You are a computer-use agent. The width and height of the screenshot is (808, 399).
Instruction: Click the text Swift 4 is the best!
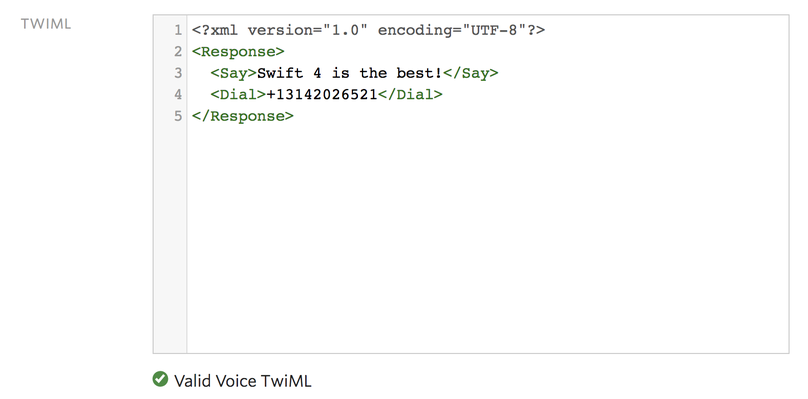349,73
